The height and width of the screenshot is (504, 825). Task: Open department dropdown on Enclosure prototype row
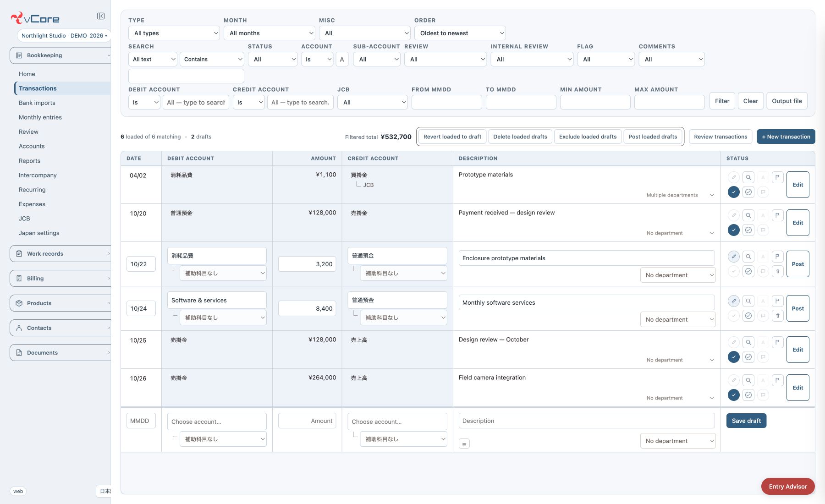point(678,275)
